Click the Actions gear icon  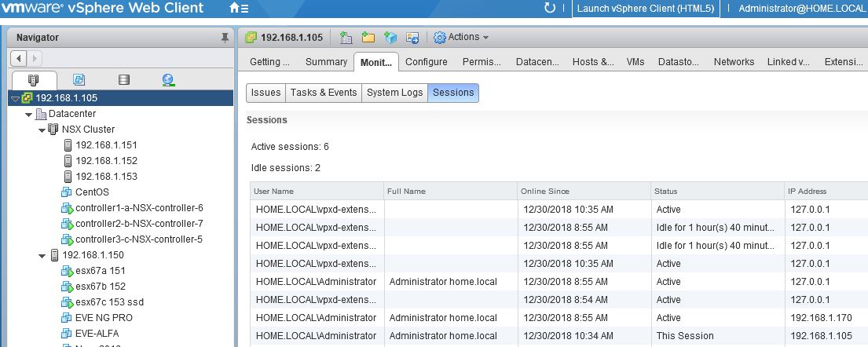point(440,37)
